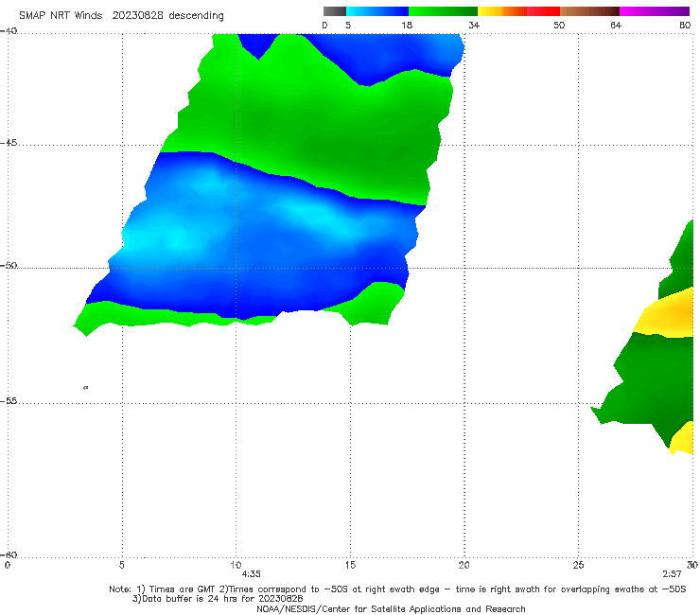Click the light blue segment of the wind color bar
The width and height of the screenshot is (700, 615).
pos(377,11)
